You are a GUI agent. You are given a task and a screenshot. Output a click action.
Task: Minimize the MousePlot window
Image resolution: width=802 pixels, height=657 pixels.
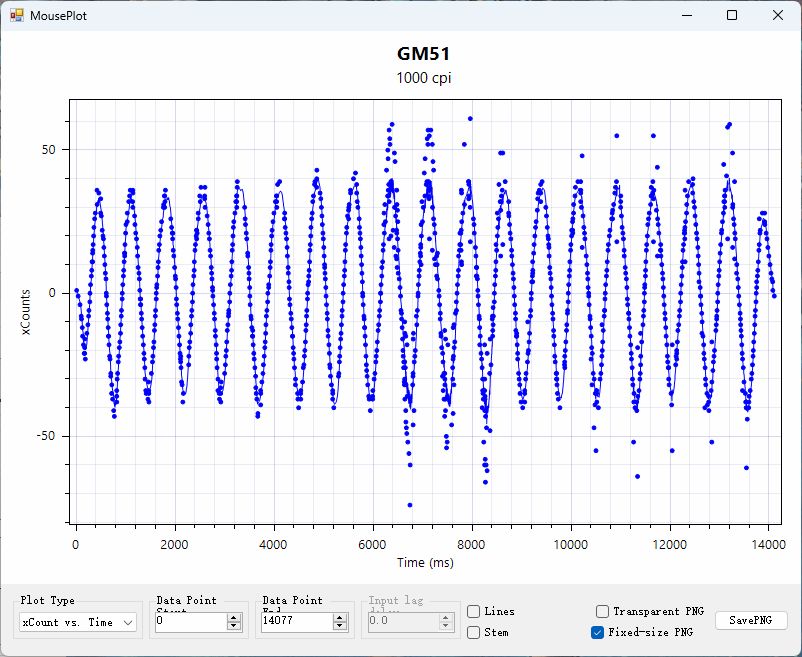[x=687, y=15]
